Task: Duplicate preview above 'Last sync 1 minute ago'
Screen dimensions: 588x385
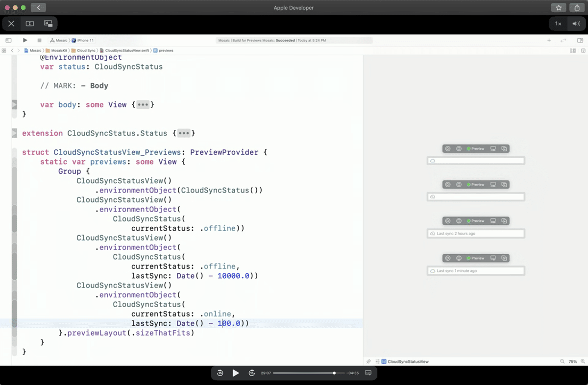Action: click(504, 258)
